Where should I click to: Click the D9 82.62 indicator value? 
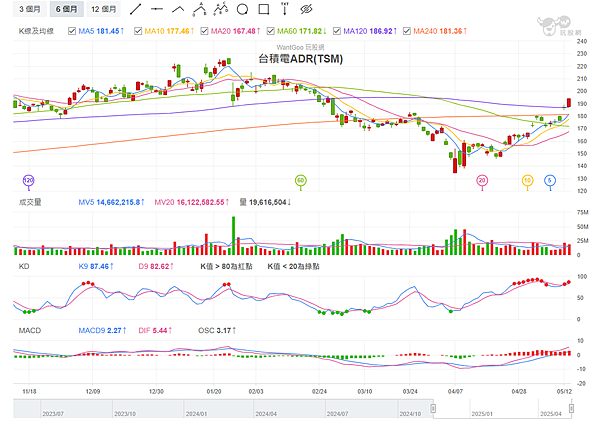click(x=156, y=266)
